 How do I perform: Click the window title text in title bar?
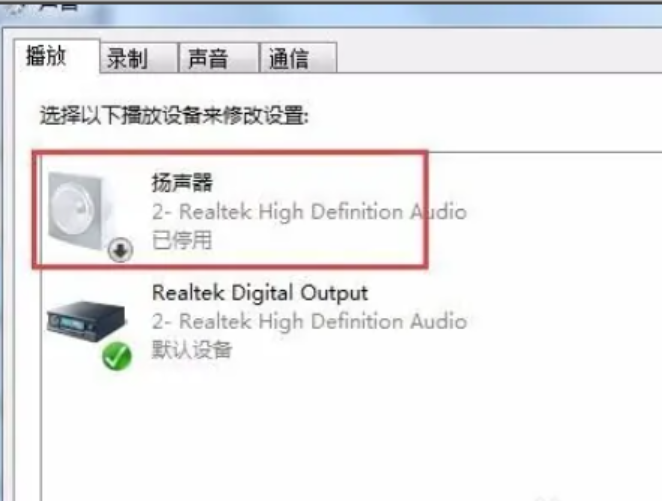pyautogui.click(x=59, y=5)
